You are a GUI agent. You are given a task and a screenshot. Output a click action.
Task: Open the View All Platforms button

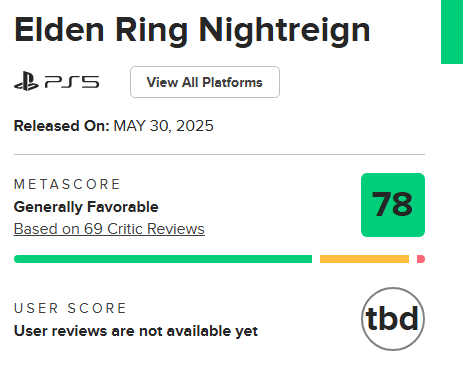[205, 82]
